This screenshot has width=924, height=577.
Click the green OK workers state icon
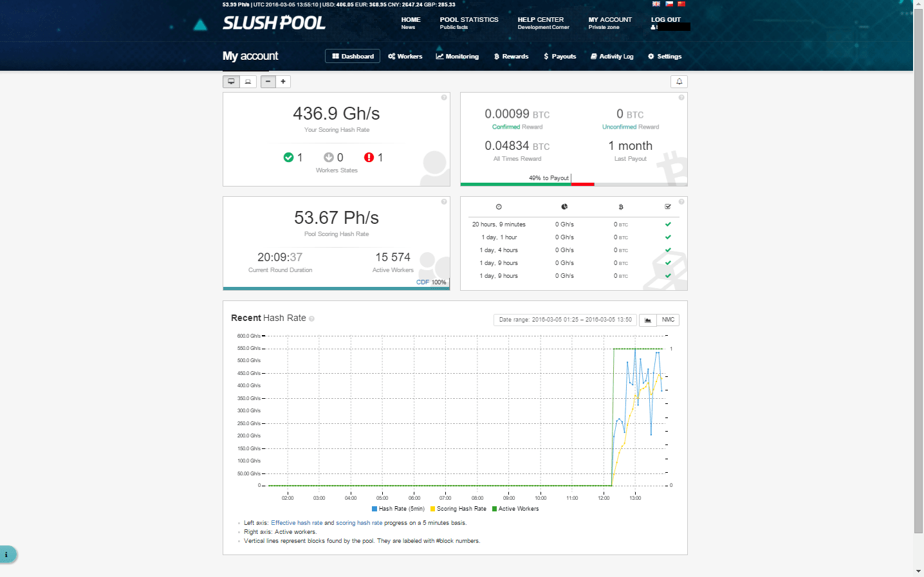288,158
